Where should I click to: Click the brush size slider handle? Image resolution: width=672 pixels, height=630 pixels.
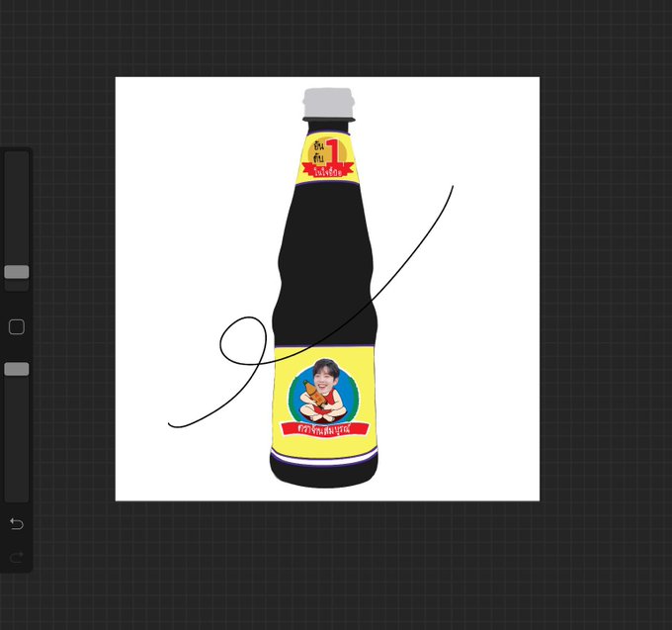click(x=17, y=272)
